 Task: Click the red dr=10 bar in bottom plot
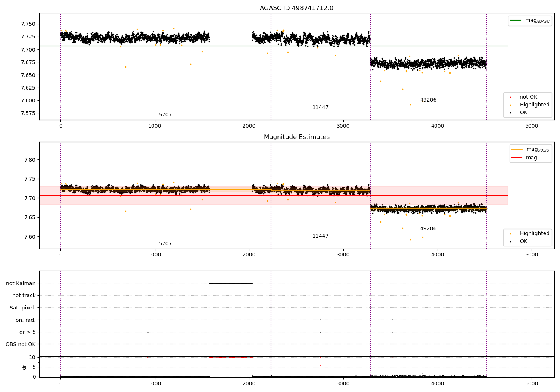[231, 357]
